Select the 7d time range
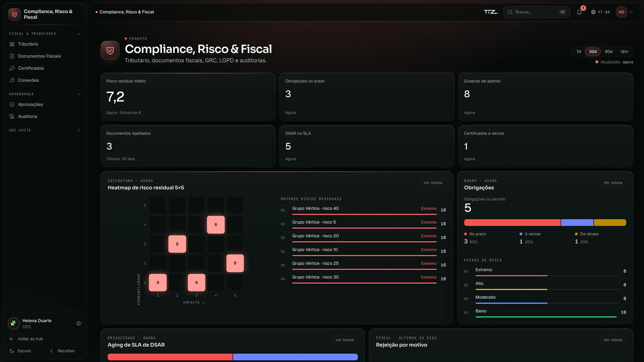Image resolution: width=644 pixels, height=362 pixels. 579,52
